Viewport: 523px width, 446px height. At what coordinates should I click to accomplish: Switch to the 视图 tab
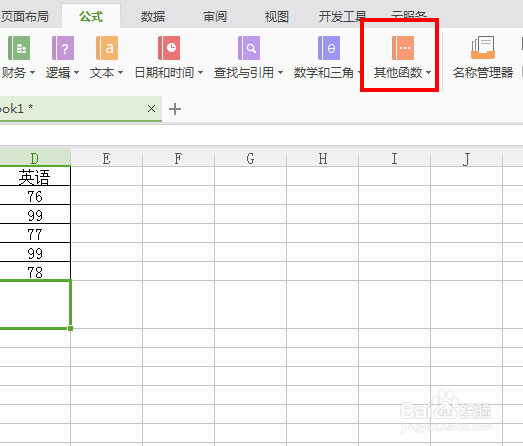point(277,16)
